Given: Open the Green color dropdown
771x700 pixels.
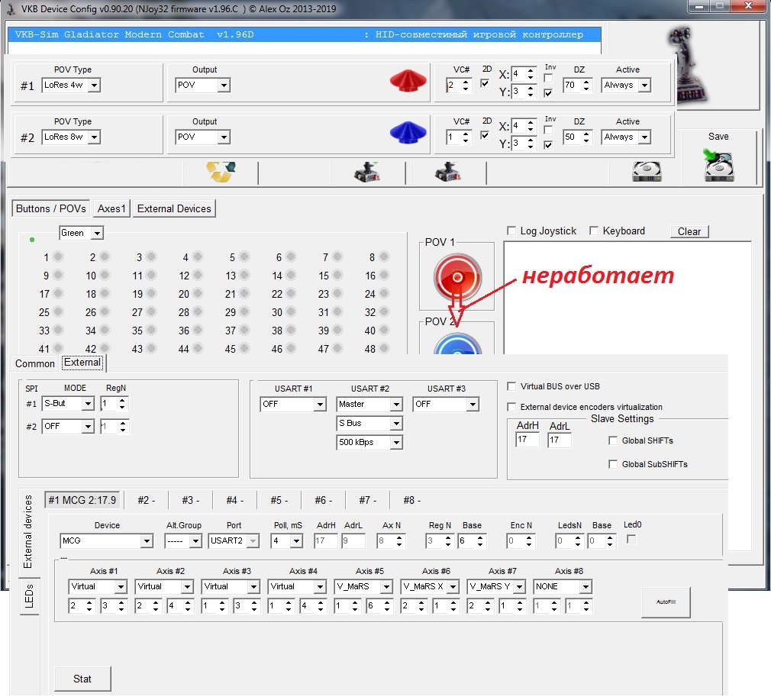Looking at the screenshot, I should point(98,233).
